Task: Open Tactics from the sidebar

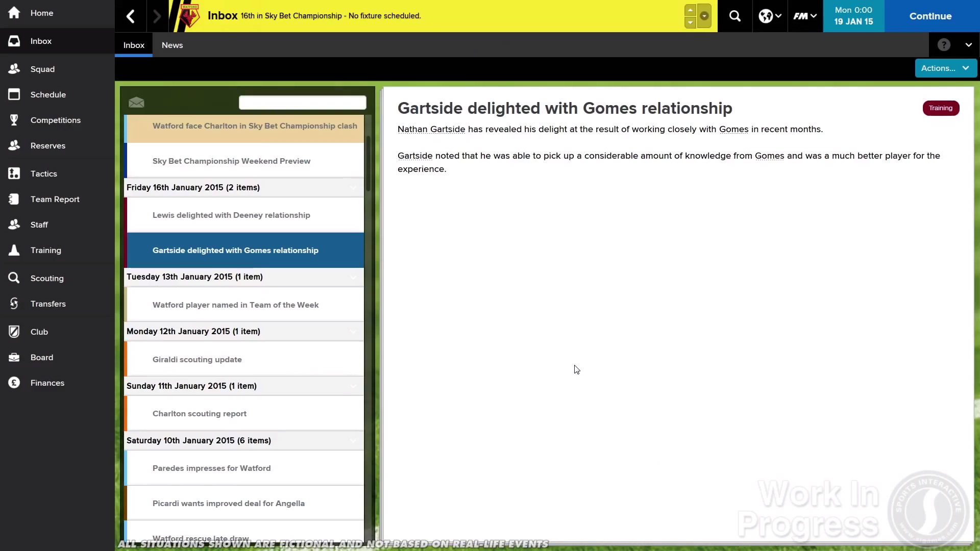Action: [x=43, y=173]
